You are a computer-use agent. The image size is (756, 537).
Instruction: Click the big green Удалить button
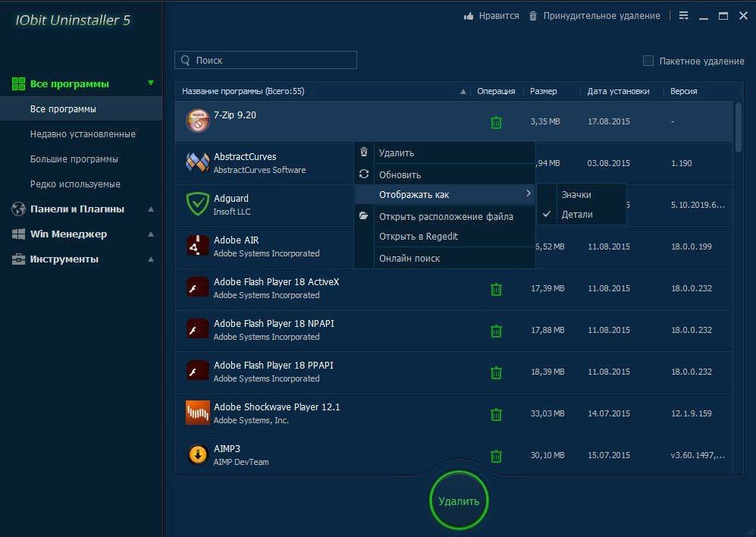click(459, 501)
